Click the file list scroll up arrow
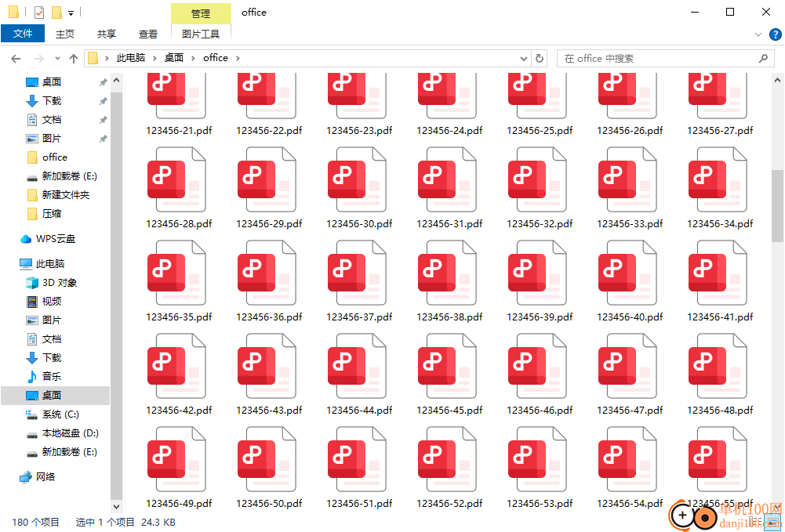 click(777, 80)
